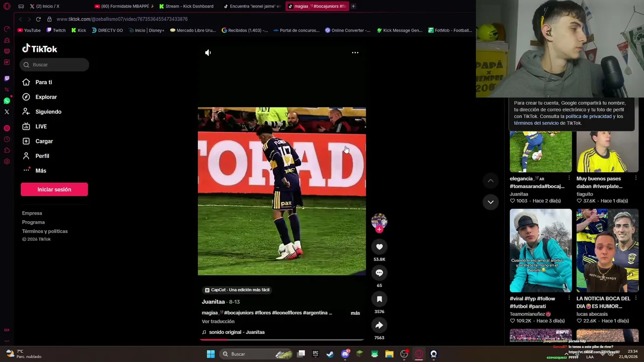Screen dimensions: 644x362
Task: Go back to the previous page
Action: click(x=20, y=19)
